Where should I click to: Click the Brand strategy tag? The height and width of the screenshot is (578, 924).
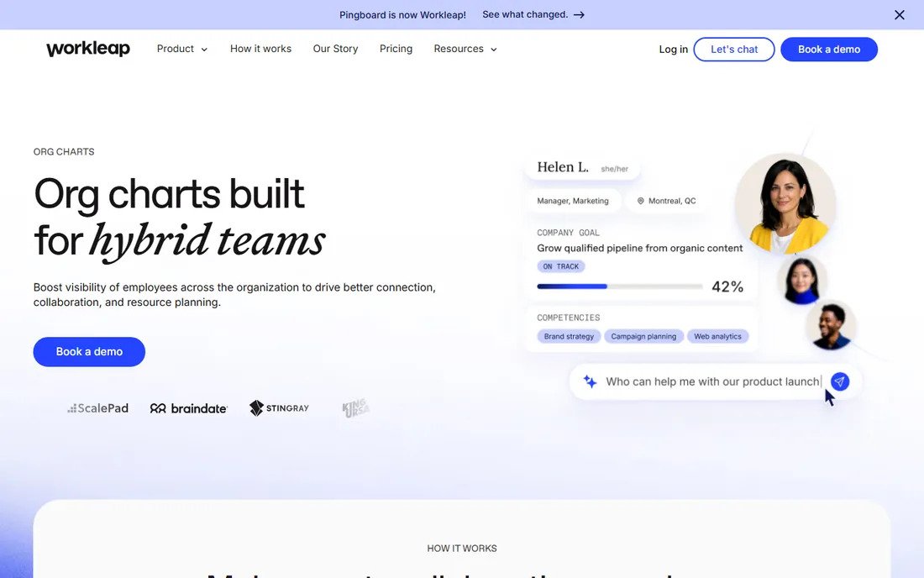pyautogui.click(x=569, y=336)
